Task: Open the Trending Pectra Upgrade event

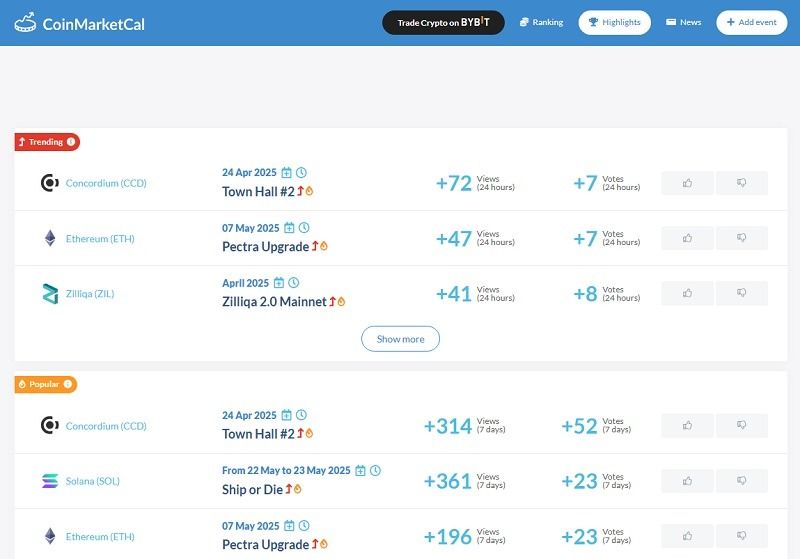Action: point(265,247)
